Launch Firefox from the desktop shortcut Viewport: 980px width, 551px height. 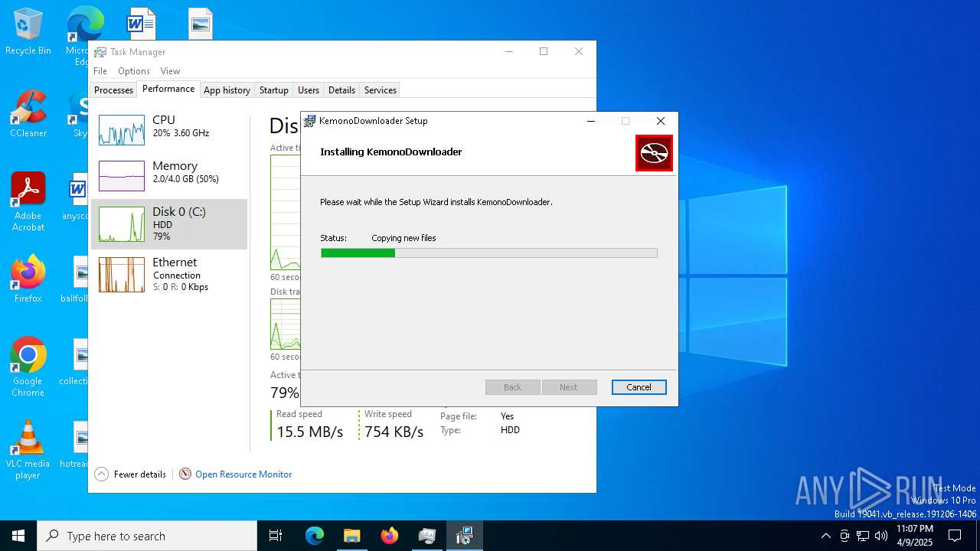click(x=28, y=279)
